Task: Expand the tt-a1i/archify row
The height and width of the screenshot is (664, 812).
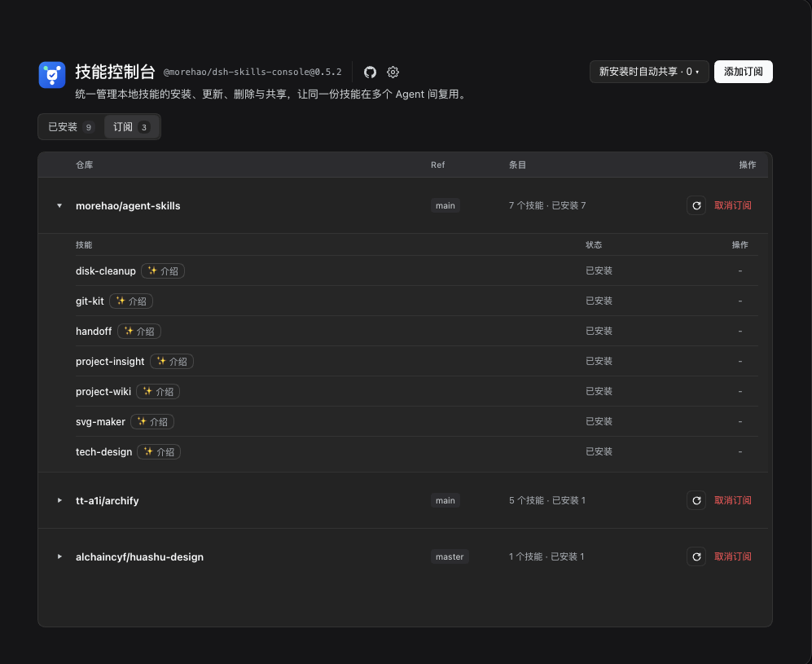Action: click(x=59, y=500)
